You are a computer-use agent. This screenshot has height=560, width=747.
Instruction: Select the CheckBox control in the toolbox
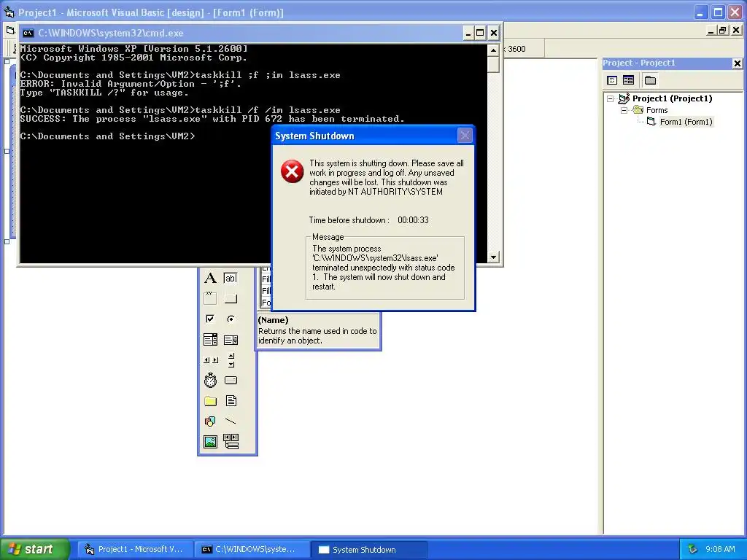click(210, 319)
